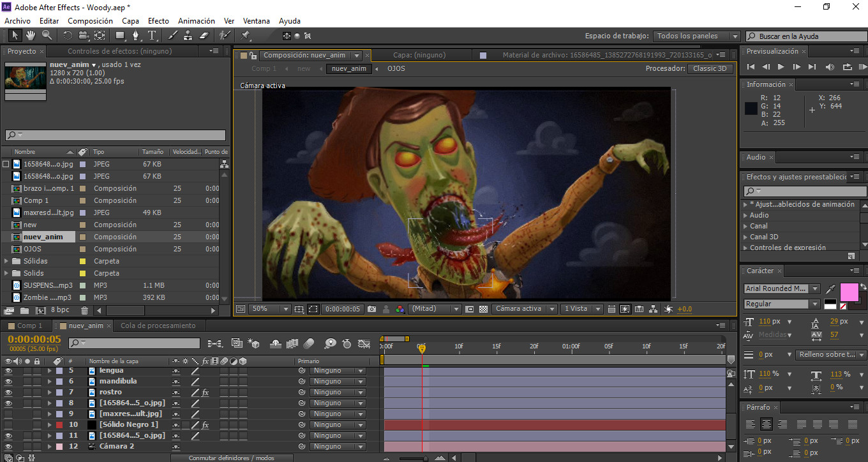The width and height of the screenshot is (868, 462).
Task: Switch to the Comp 1 timeline tab
Action: pyautogui.click(x=29, y=325)
